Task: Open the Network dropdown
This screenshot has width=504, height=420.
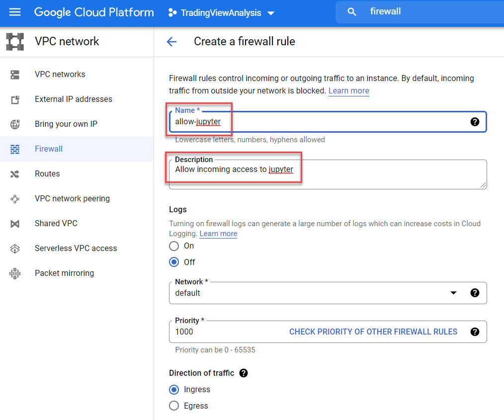Action: click(453, 293)
